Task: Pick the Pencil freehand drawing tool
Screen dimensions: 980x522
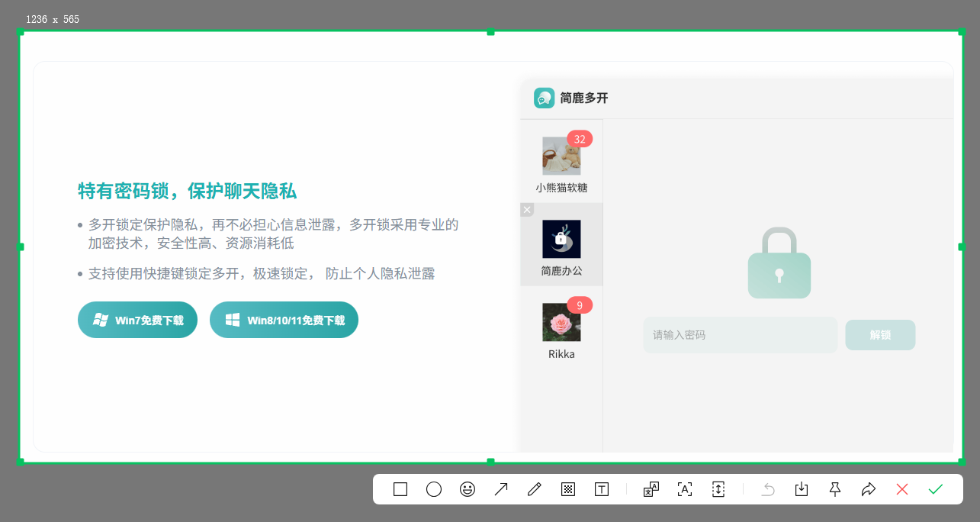Action: click(534, 489)
